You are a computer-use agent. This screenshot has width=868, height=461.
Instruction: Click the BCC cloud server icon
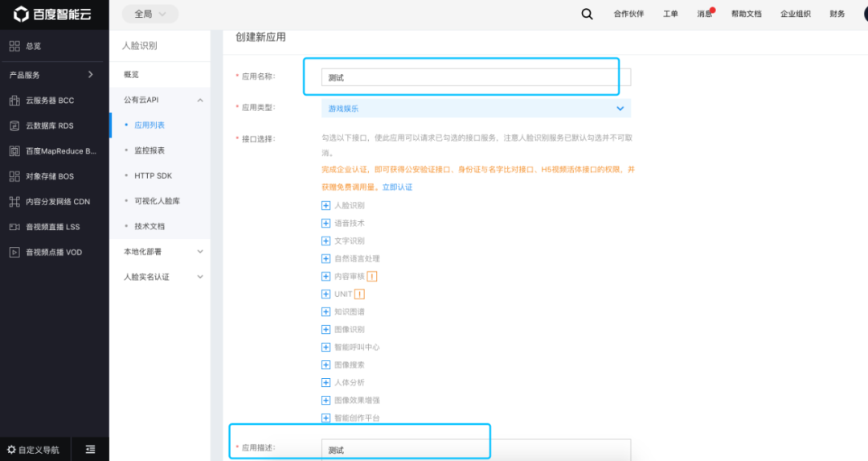(14, 101)
